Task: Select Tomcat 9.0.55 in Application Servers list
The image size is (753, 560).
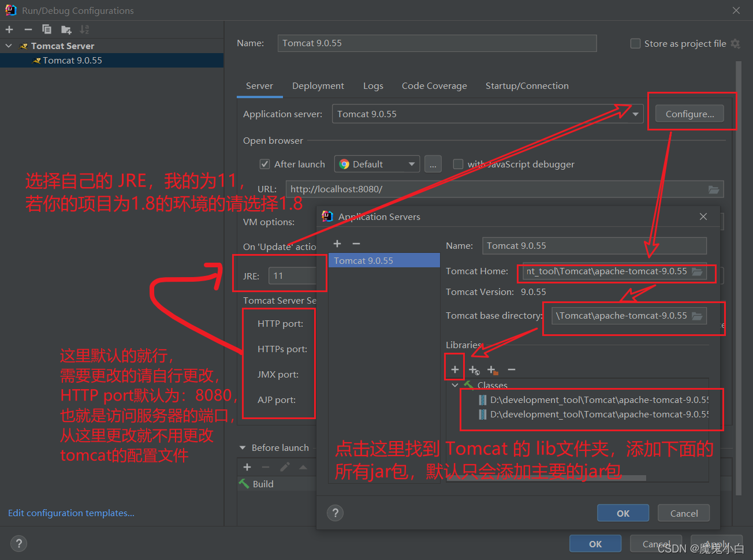Action: click(x=384, y=260)
